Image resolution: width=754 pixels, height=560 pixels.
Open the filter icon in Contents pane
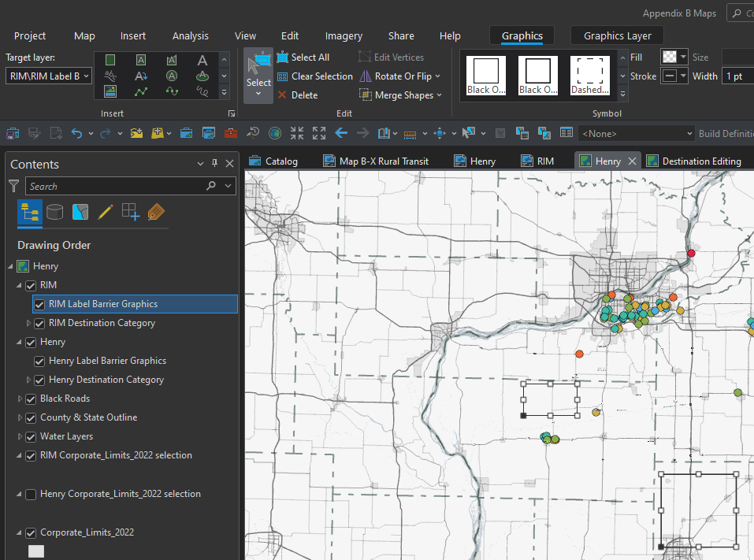tap(14, 186)
